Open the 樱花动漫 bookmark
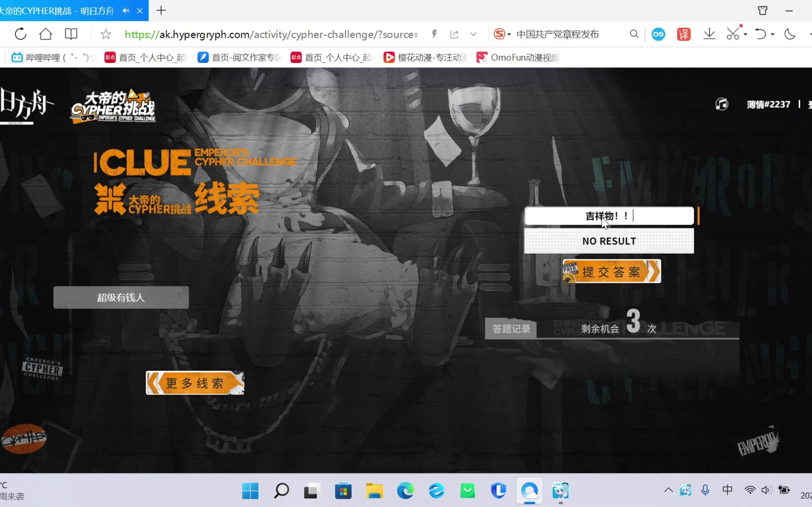The image size is (812, 507). click(x=425, y=57)
